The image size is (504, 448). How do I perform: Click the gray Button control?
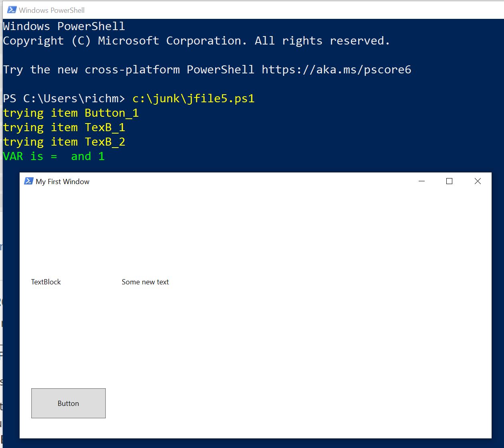coord(69,403)
